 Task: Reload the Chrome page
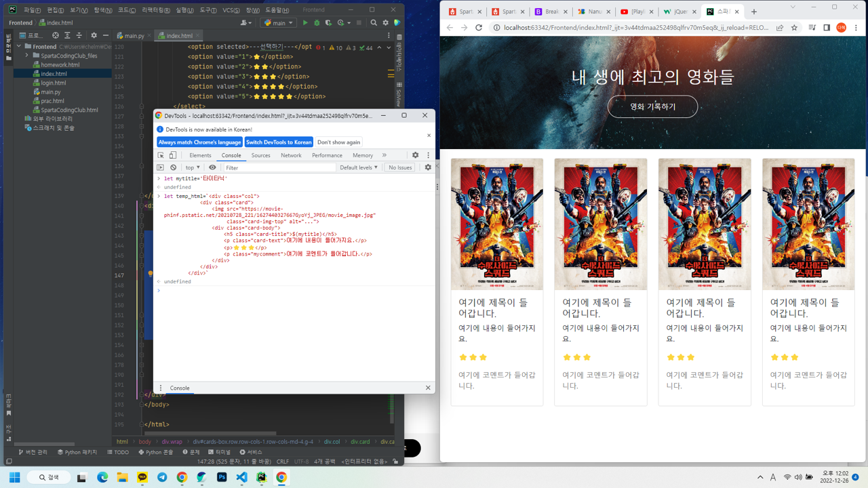pos(479,28)
